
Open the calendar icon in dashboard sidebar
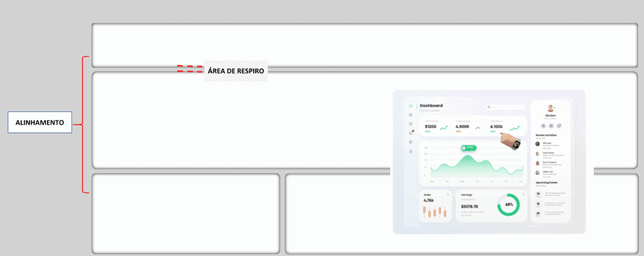coord(411,124)
